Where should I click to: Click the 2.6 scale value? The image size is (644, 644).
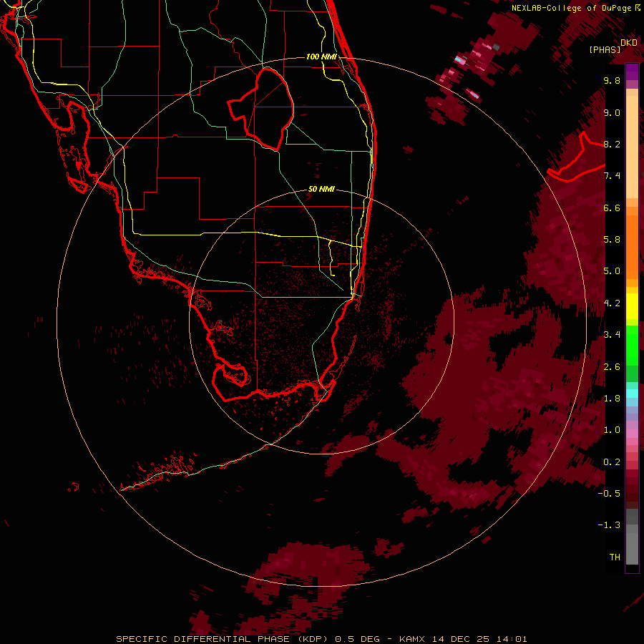612,367
